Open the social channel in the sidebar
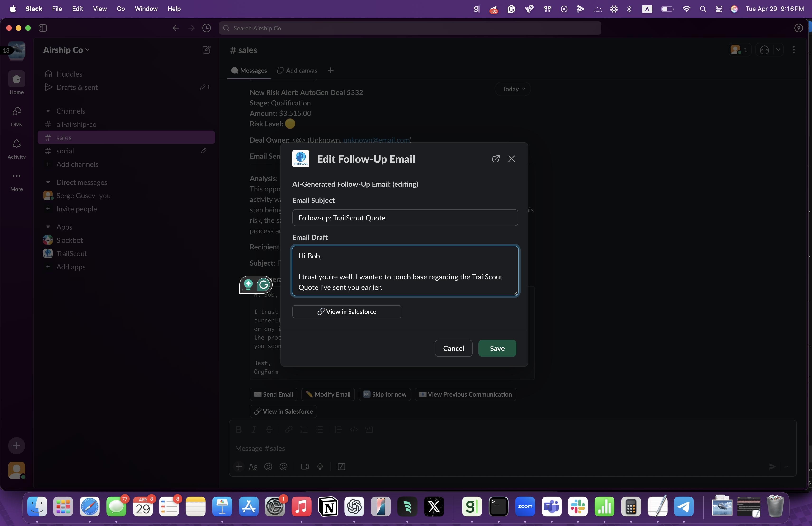812x526 pixels. [65, 151]
